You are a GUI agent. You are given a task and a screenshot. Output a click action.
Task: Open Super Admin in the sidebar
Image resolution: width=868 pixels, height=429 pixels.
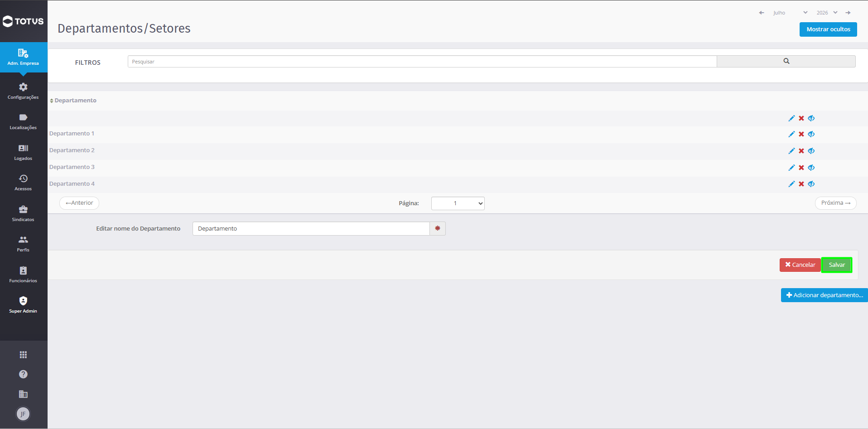coord(23,305)
